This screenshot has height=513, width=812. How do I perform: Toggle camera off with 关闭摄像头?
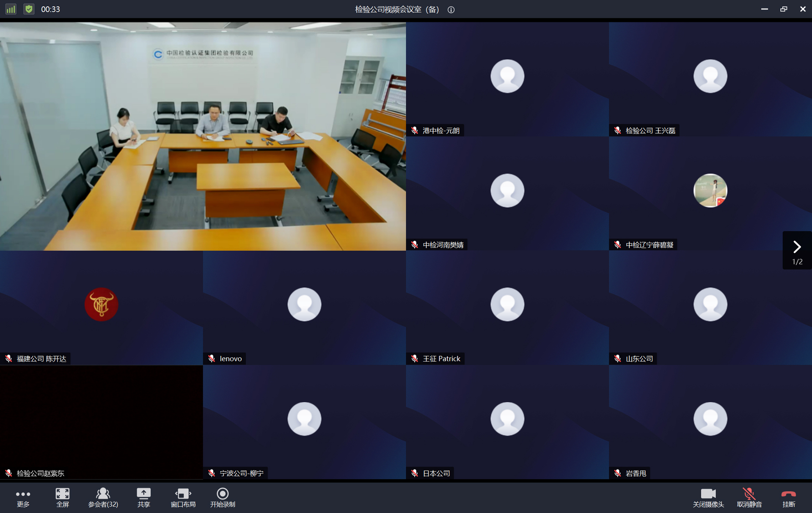tap(708, 498)
